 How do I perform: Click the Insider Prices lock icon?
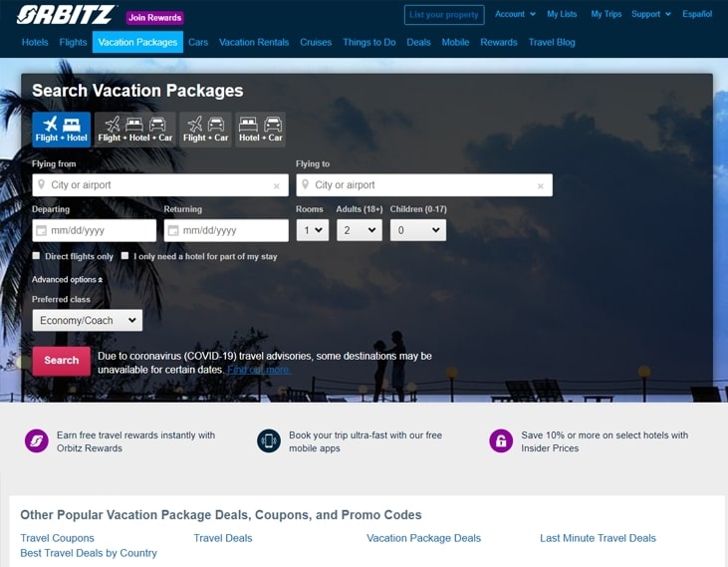point(501,440)
